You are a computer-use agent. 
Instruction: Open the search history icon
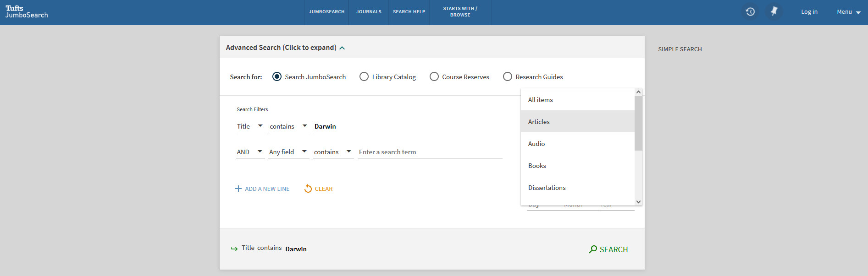(750, 12)
